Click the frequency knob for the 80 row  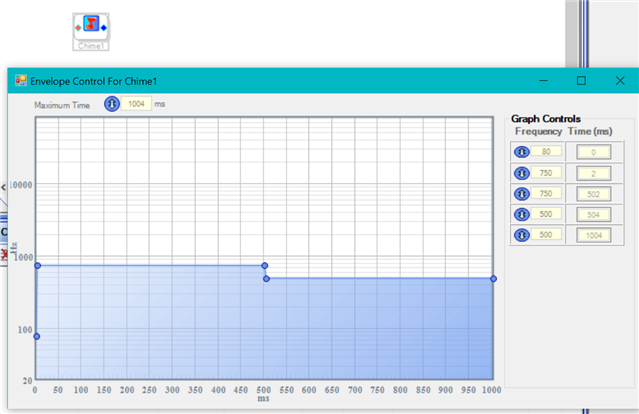coord(522,152)
